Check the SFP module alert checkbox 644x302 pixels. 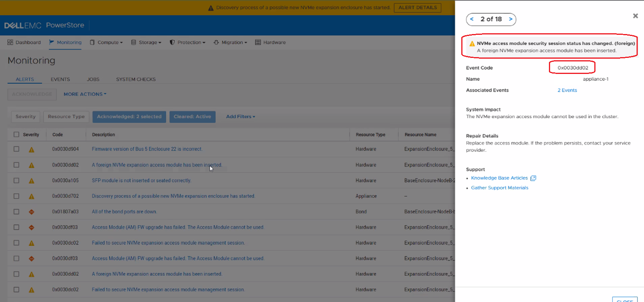tap(16, 180)
